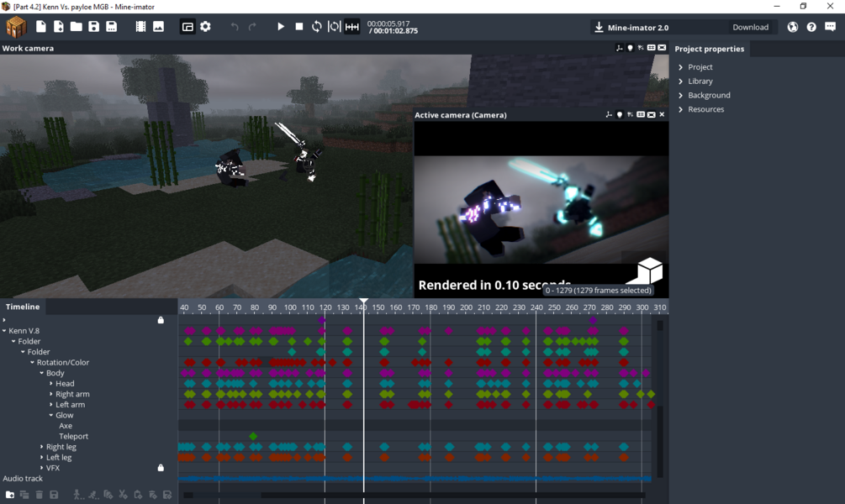Toggle the keyframe interval markers button

click(352, 26)
